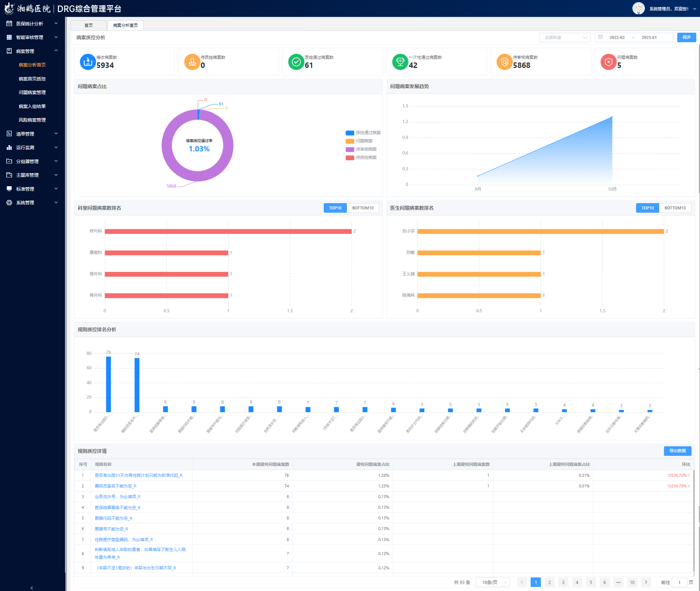Select TOP10 in 医生问题病案数排名
This screenshot has height=591, width=700.
[647, 208]
